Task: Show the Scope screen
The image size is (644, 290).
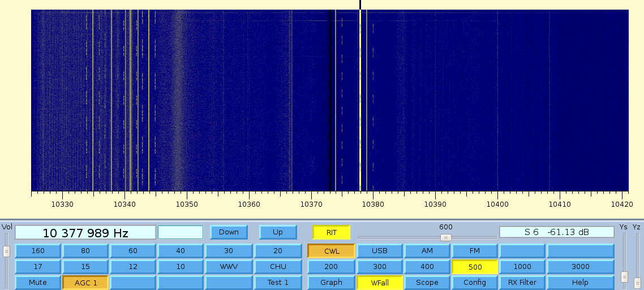Action: tap(427, 283)
